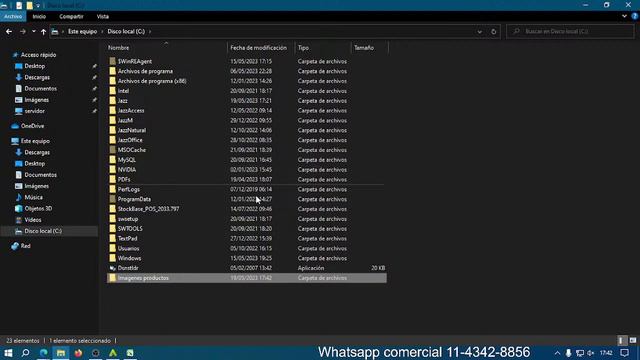Viewport: 640px width, 360px height.
Task: Select the JazzAccess folder icon
Action: tap(113, 111)
